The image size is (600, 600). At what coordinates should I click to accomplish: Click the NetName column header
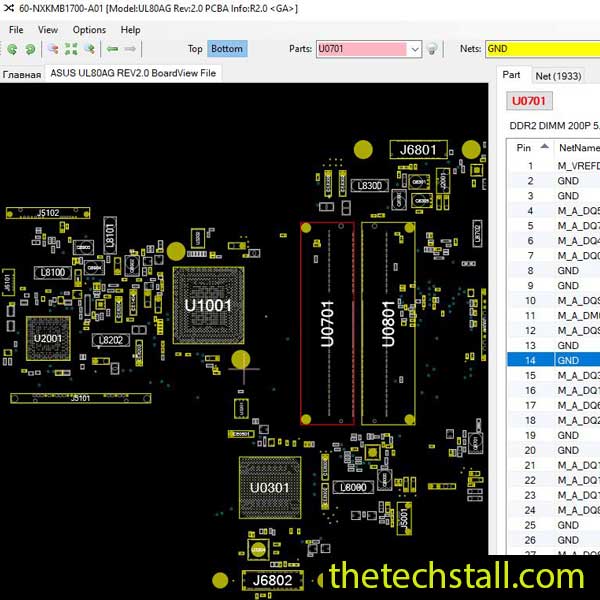pyautogui.click(x=577, y=148)
